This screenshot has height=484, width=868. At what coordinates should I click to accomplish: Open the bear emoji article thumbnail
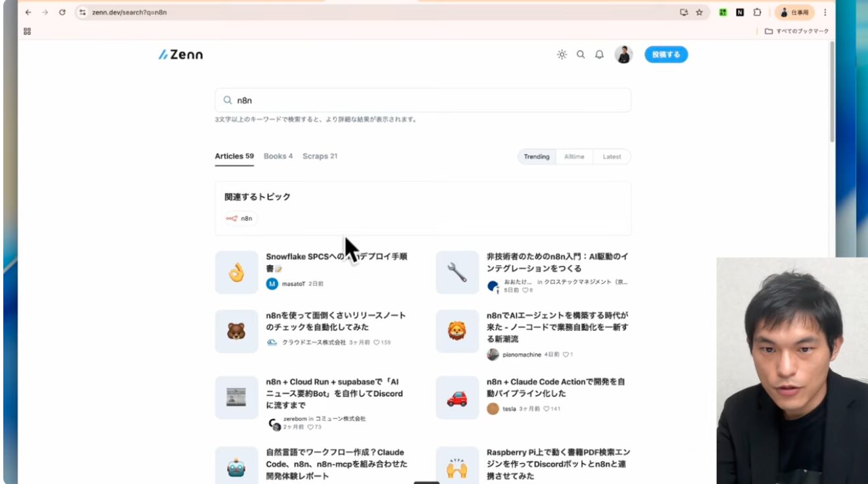(237, 331)
